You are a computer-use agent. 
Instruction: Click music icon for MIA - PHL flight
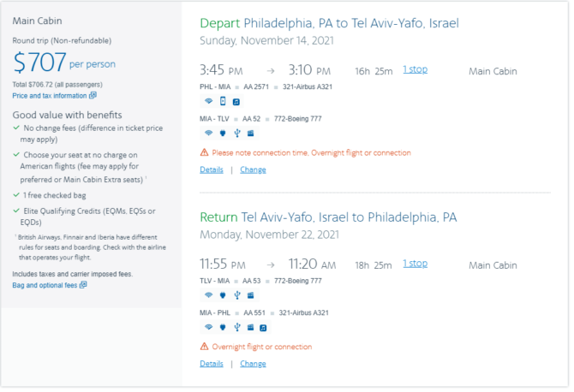(263, 328)
